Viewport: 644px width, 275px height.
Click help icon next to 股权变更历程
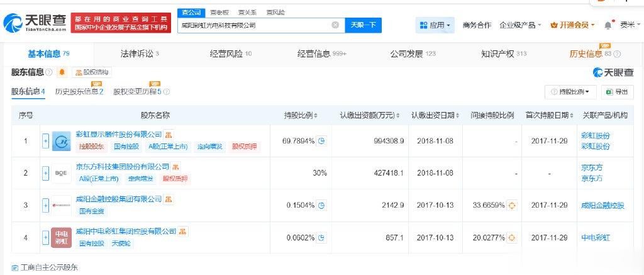pos(166,92)
